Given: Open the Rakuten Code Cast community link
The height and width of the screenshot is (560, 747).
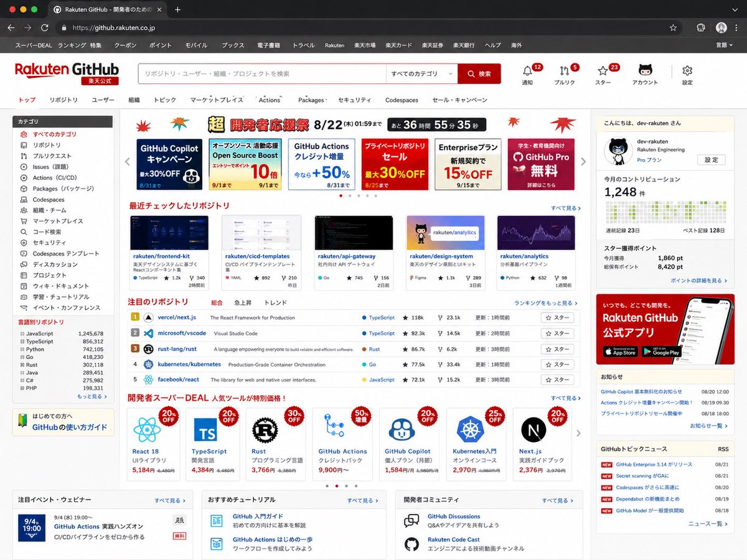Looking at the screenshot, I should coord(453,539).
